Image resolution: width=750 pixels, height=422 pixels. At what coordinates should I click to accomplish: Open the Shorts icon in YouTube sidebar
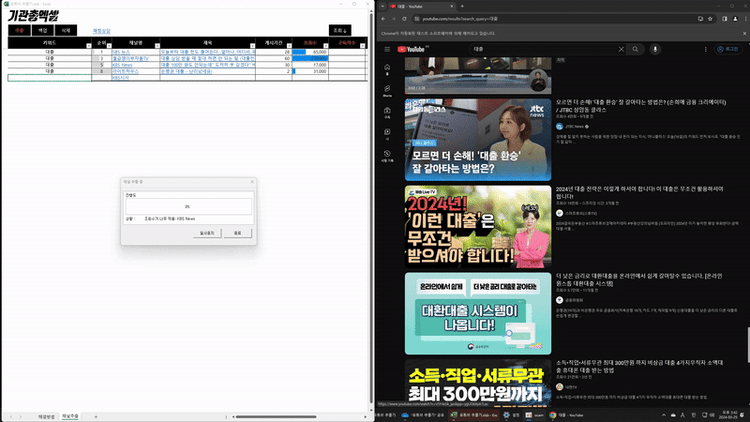coord(387,91)
